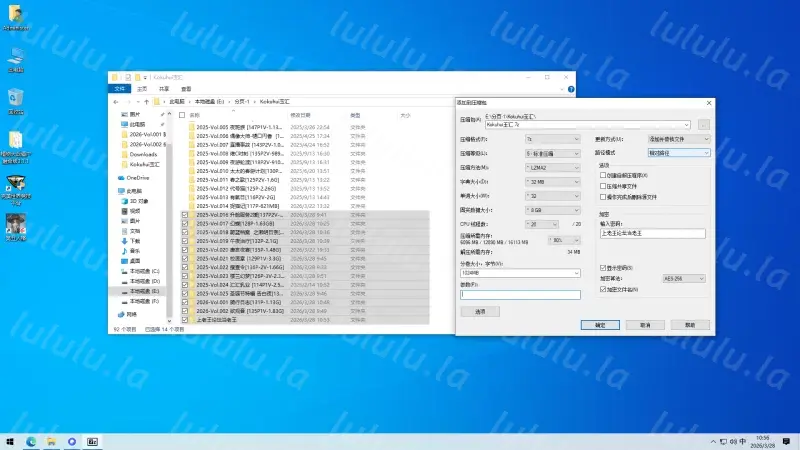This screenshot has width=800, height=450.
Task: Click Local Disk (E:) in the address breadcrumb
Action: pyautogui.click(x=209, y=102)
